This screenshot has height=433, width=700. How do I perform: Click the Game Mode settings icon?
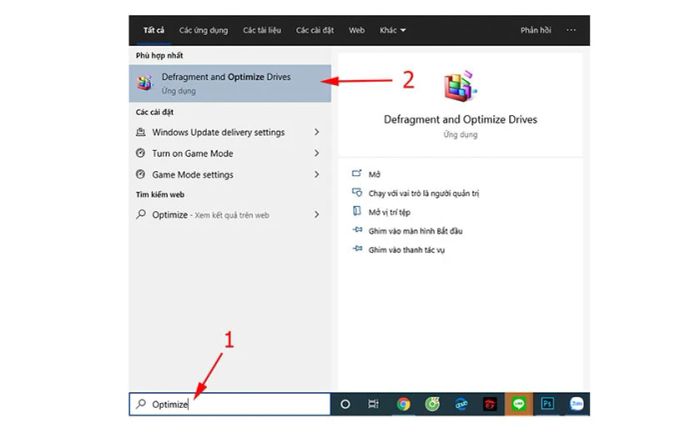(x=141, y=174)
